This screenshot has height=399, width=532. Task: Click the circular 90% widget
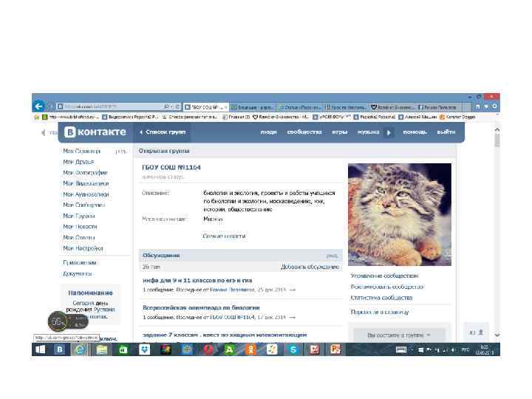pos(58,321)
